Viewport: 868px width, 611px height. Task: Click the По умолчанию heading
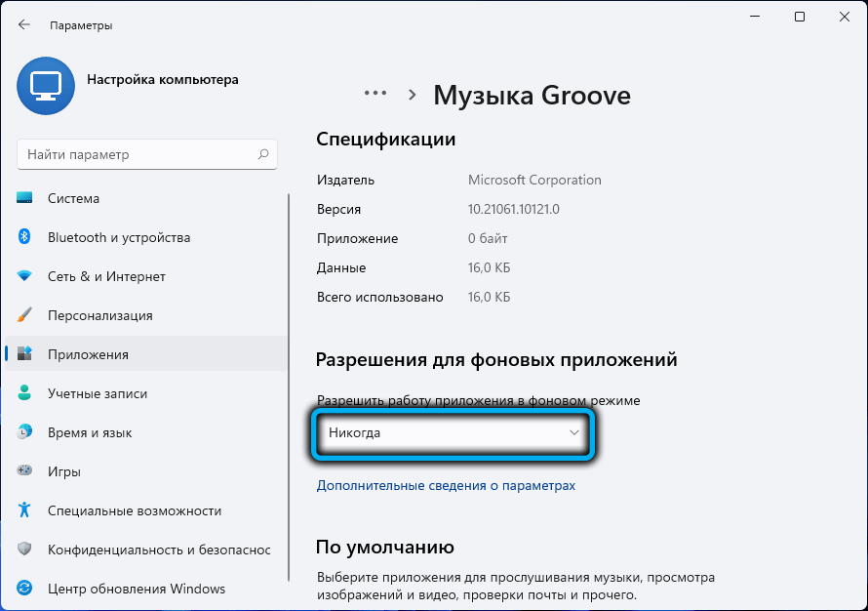pyautogui.click(x=384, y=547)
